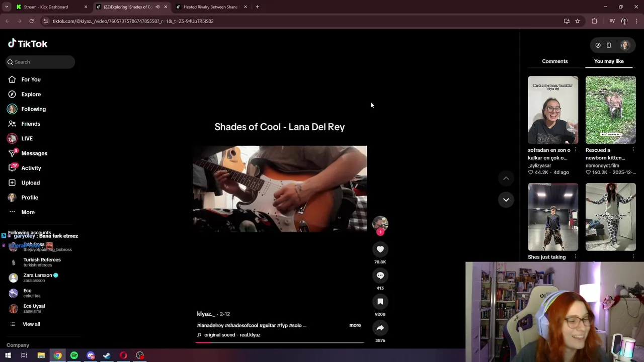Save the video with the bookmark icon

coord(380,302)
